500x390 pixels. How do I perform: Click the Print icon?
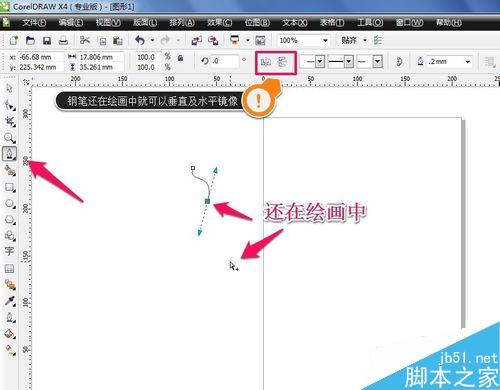pyautogui.click(x=63, y=41)
